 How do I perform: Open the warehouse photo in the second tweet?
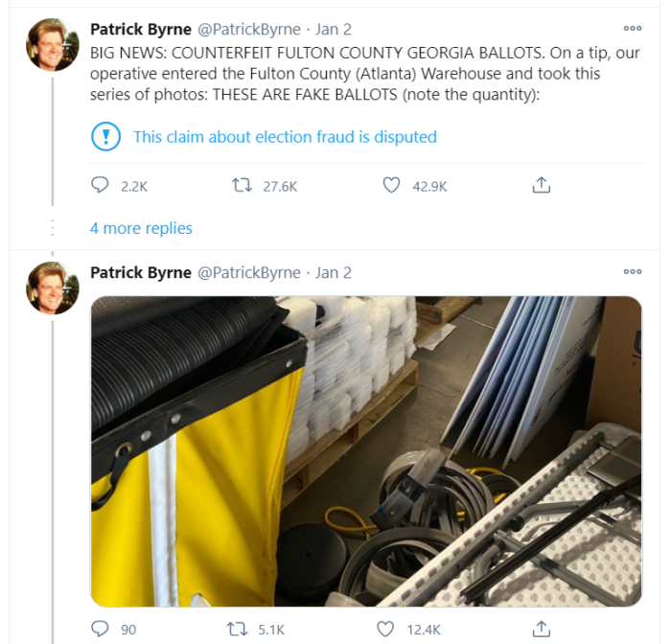(x=365, y=450)
